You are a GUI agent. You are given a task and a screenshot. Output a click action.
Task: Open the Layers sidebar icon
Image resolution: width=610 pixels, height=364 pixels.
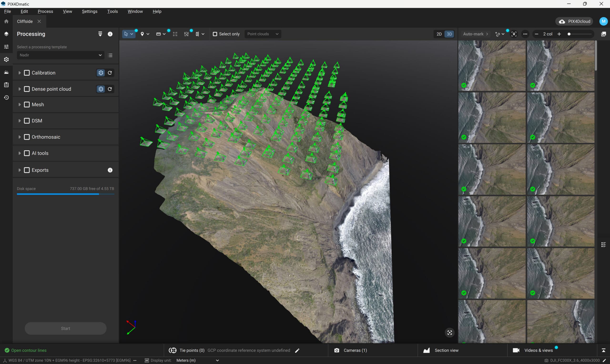point(6,34)
